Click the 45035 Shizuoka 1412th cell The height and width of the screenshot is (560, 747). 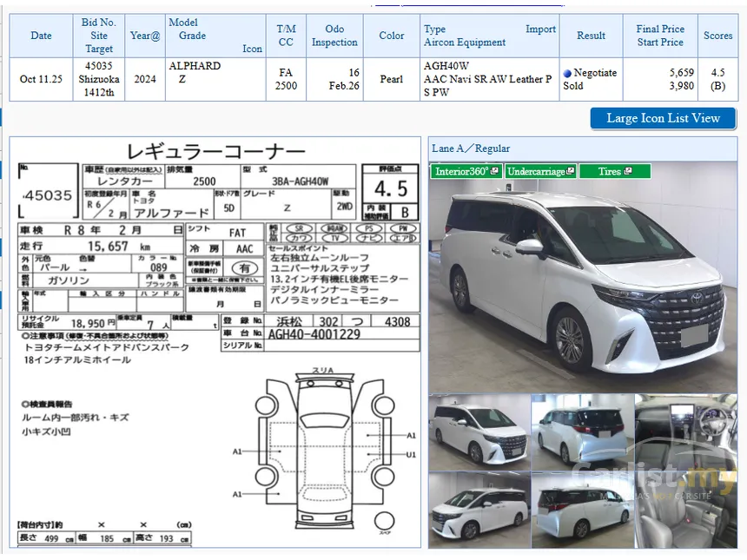(x=99, y=79)
